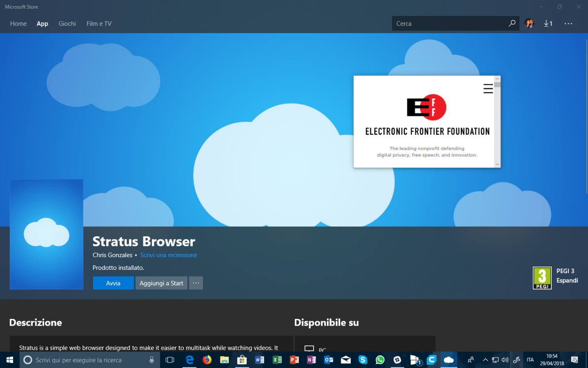Open Excel from the taskbar

point(277,360)
